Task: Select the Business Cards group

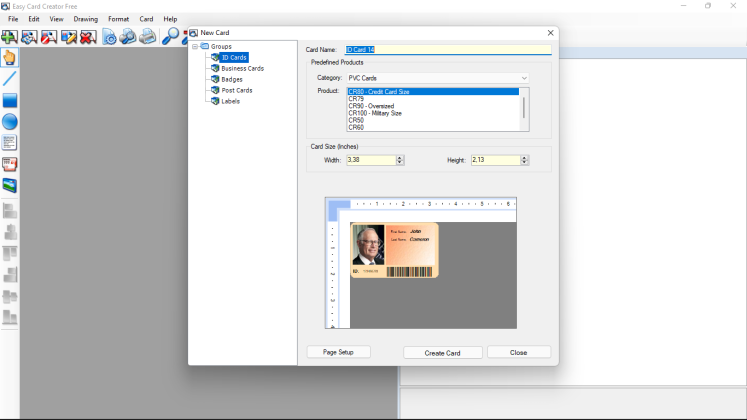Action: click(x=242, y=69)
